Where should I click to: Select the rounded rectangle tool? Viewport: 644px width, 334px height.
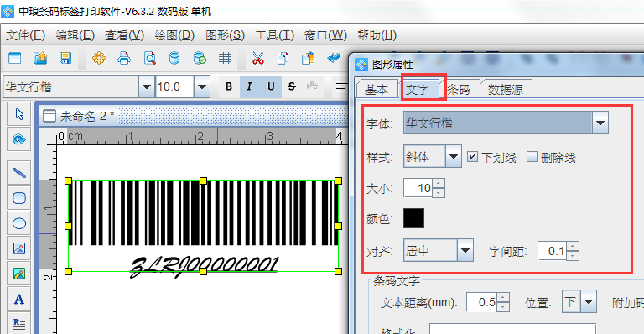[19, 198]
